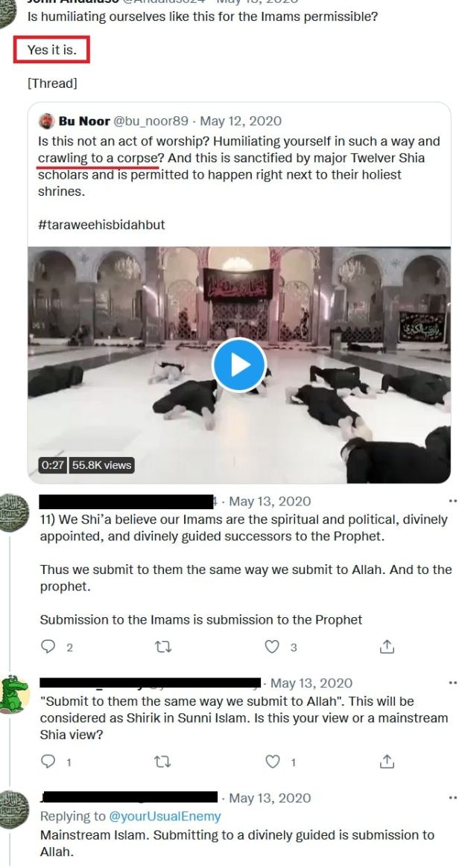Click the May 12, 2020 timestamp
Screen dimensions: 459x868
coord(241,121)
